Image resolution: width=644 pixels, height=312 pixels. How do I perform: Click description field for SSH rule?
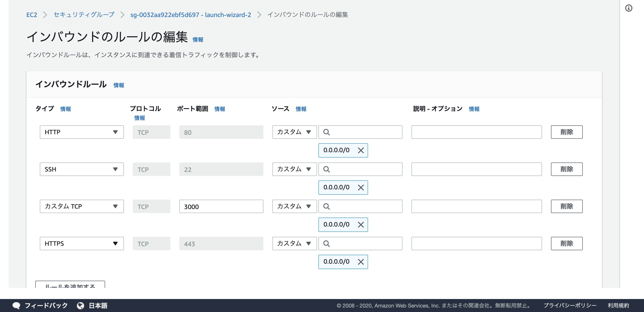coord(477,169)
